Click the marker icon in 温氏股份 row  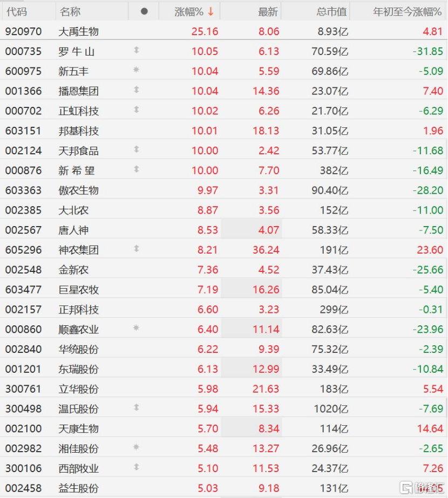pyautogui.click(x=137, y=407)
